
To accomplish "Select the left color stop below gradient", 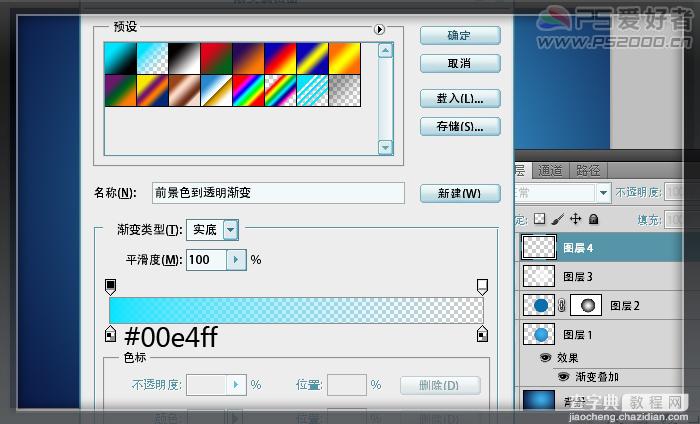I will pyautogui.click(x=110, y=334).
